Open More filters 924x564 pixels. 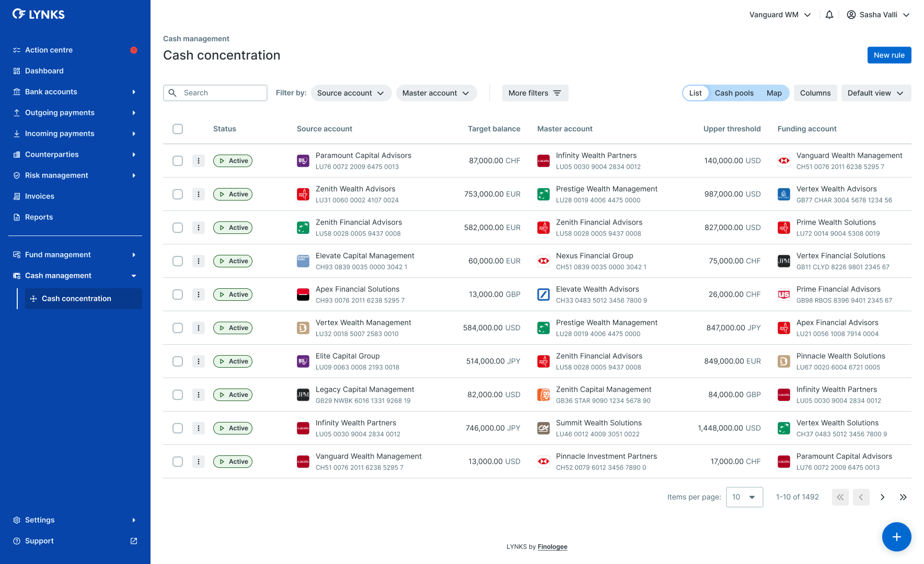(x=535, y=93)
